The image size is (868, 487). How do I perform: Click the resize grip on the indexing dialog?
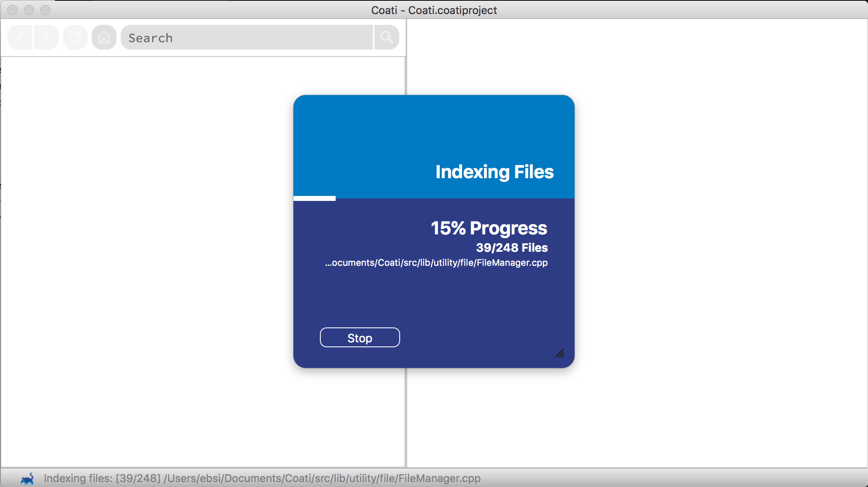point(560,353)
